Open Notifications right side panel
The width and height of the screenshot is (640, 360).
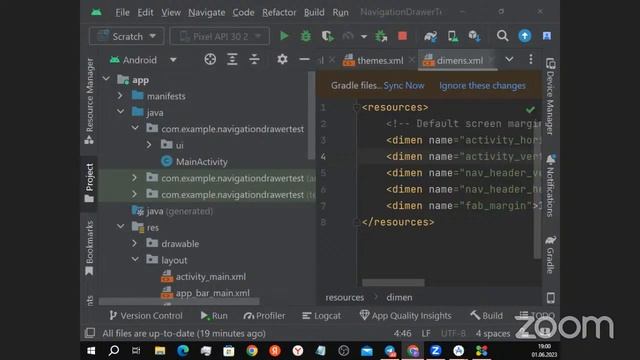coord(550,186)
